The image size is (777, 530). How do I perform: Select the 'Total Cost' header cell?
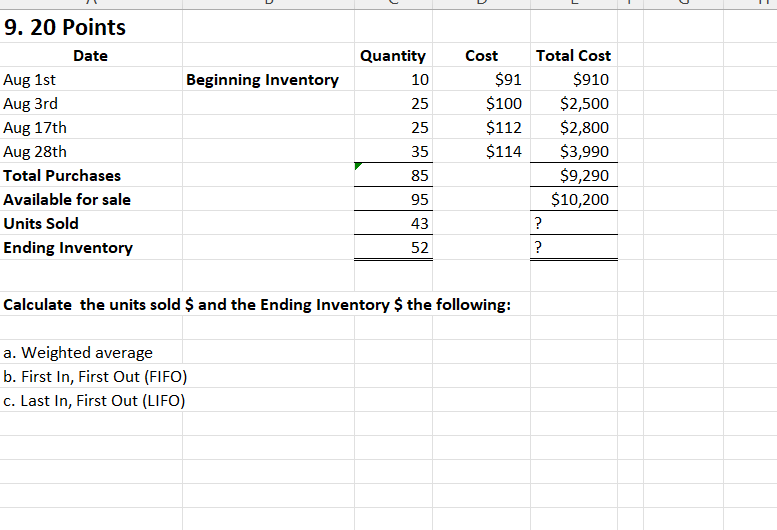click(x=573, y=55)
